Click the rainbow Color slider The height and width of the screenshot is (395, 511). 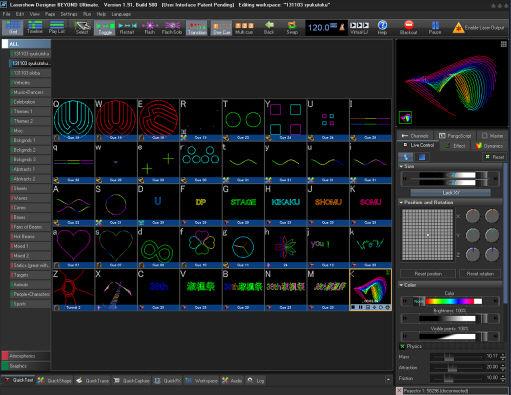[450, 301]
